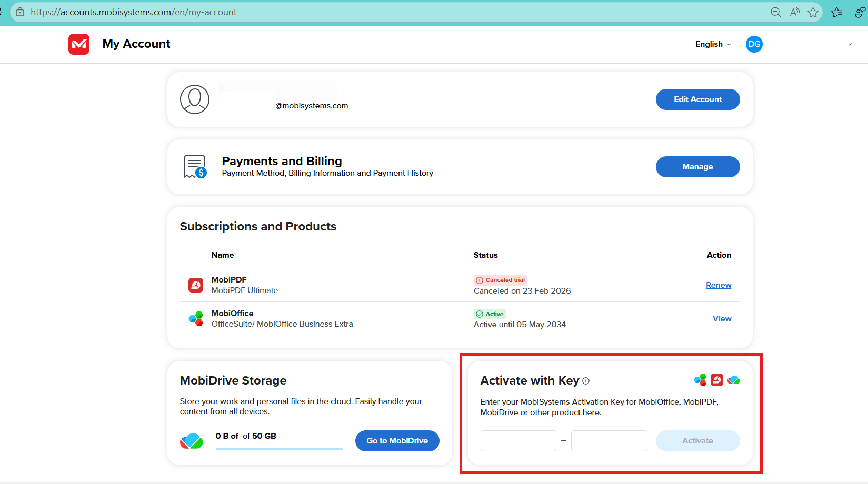
Task: Click the OfficeSuite/ MobiOffice Business Extra text
Action: click(282, 324)
